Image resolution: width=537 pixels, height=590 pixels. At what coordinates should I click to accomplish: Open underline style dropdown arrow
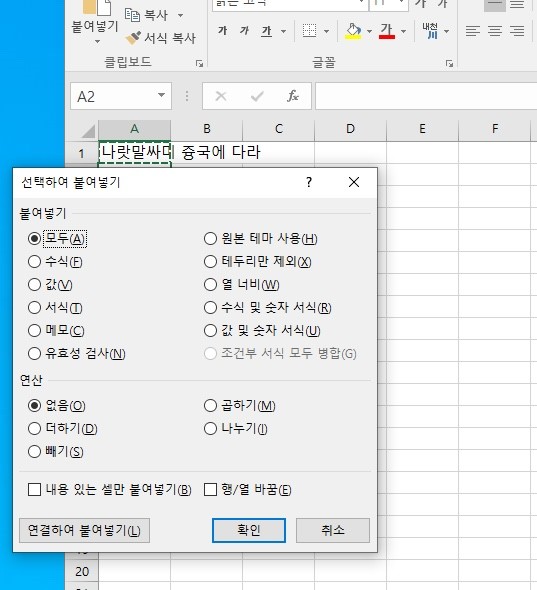click(283, 31)
